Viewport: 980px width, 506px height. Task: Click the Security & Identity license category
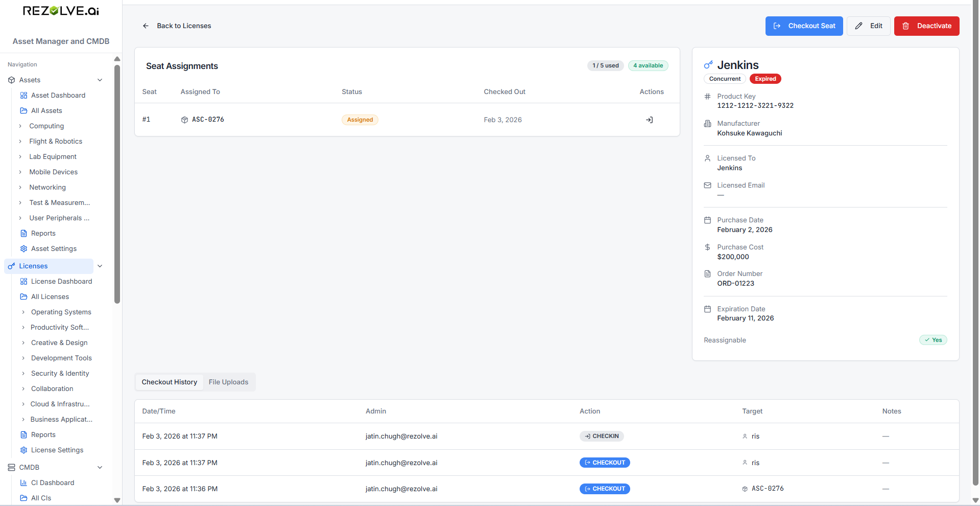(x=60, y=374)
